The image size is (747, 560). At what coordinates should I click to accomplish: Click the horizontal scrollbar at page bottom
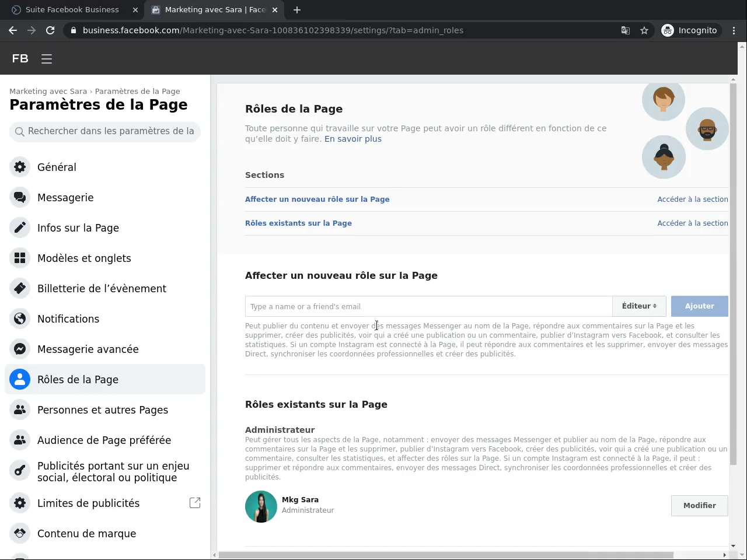(446, 555)
